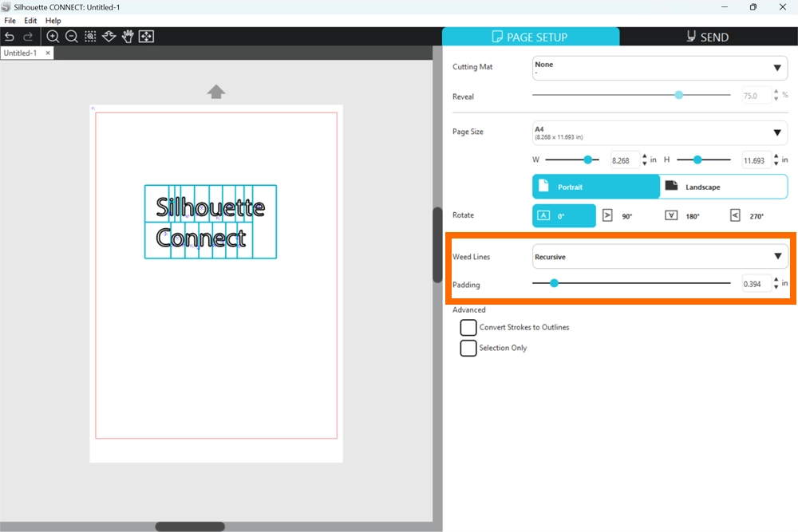Click the Padding slider handle
Screen dimensions: 798x532
click(554, 283)
